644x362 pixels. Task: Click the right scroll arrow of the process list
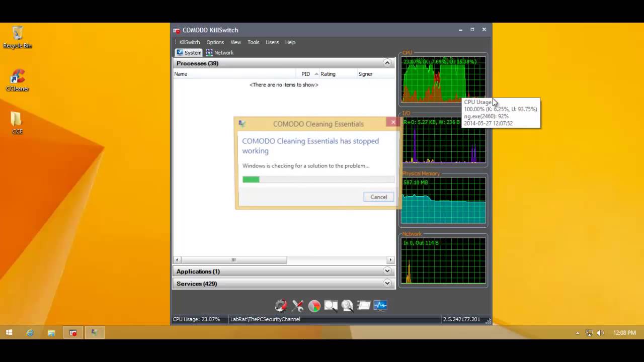click(390, 260)
